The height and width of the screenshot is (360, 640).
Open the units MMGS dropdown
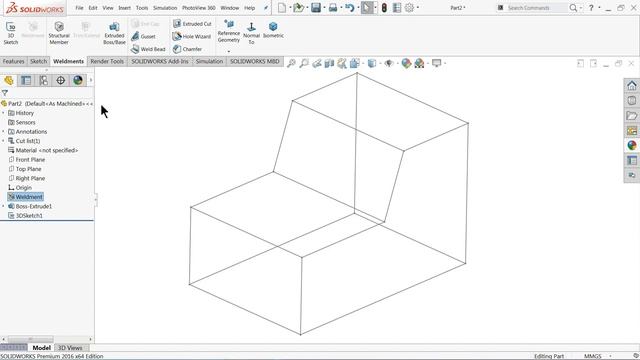[597, 356]
